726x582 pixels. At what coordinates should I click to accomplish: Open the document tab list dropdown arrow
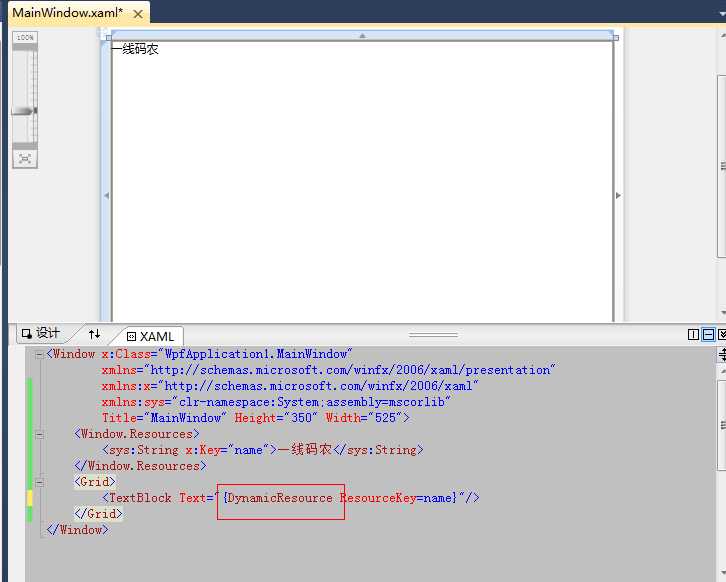coord(723,14)
